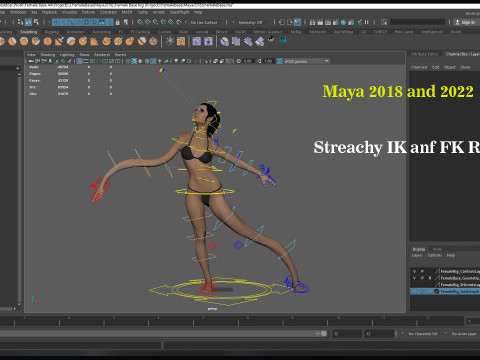Open Options menu in layer editor

click(x=435, y=255)
